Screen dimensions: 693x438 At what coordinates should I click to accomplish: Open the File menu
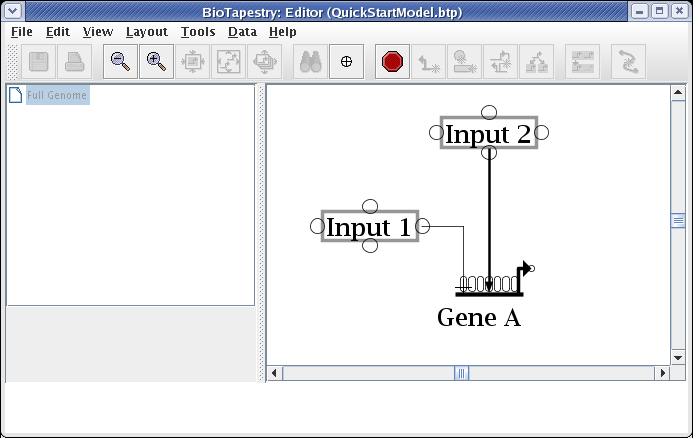click(21, 32)
